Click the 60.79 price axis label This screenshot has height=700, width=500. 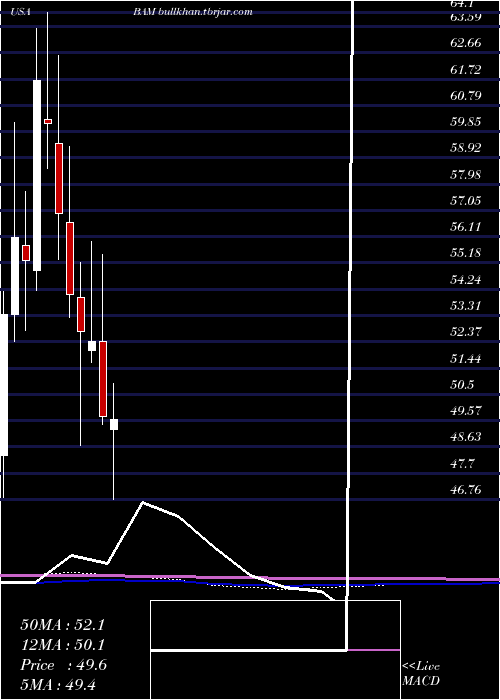466,96
